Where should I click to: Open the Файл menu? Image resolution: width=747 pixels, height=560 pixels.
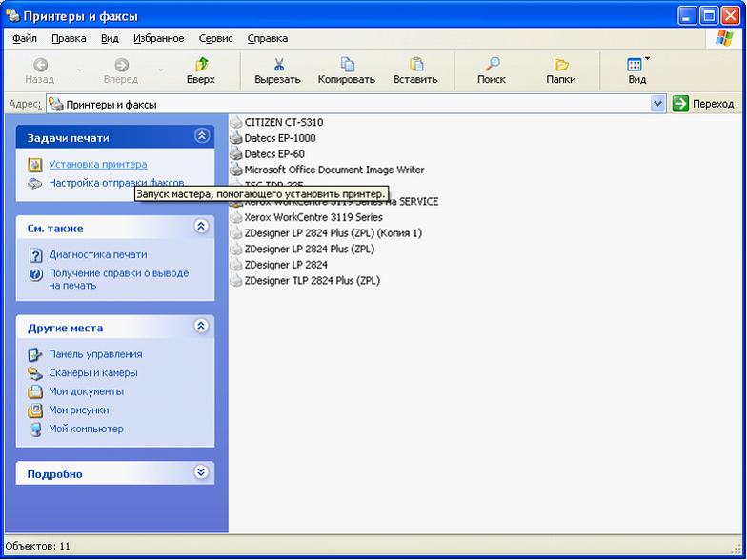[x=25, y=38]
